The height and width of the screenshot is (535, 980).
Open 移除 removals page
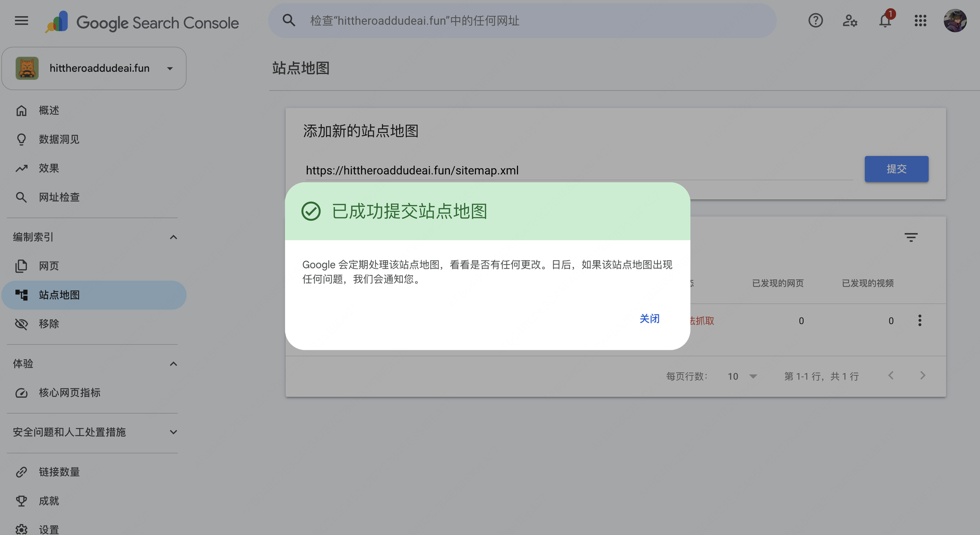[93, 324]
